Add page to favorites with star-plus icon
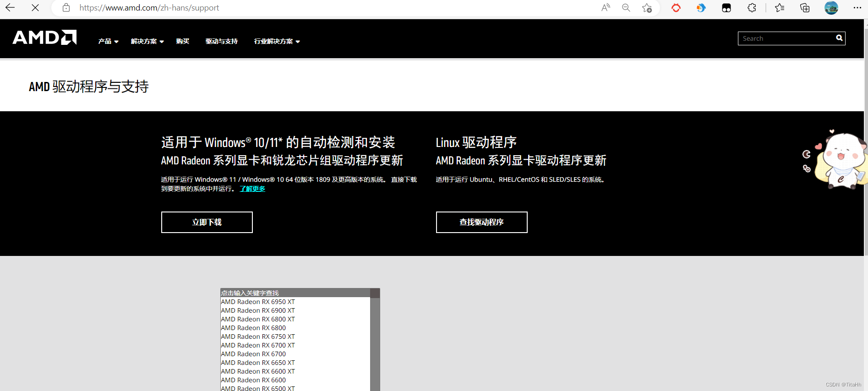This screenshot has width=868, height=391. [647, 8]
